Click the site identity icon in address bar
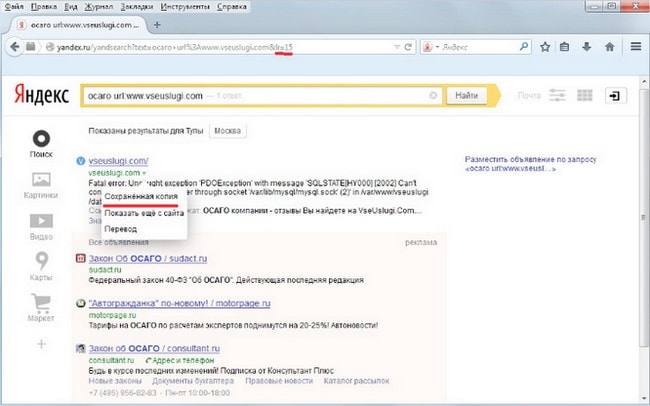 coord(50,47)
